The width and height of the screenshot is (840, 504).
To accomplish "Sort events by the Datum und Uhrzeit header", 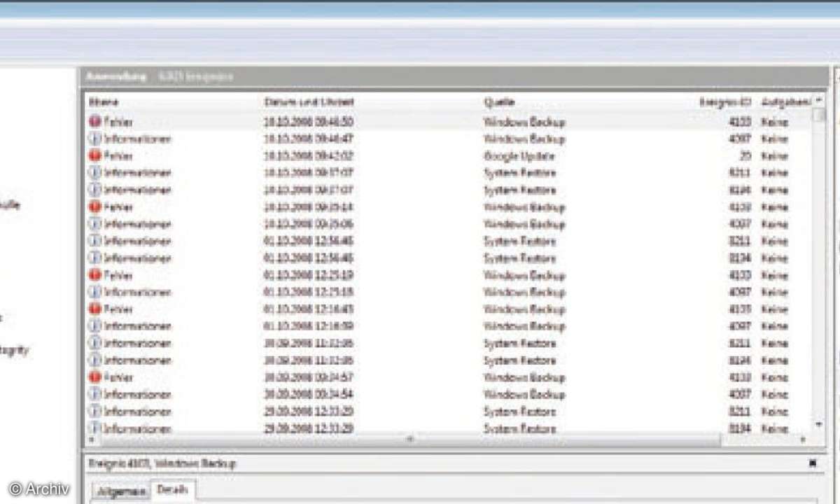I will tap(308, 101).
